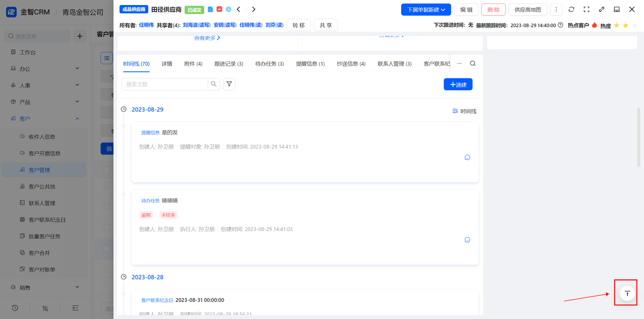The width and height of the screenshot is (644, 319).
Task: Open 收件人信息 in the sidebar
Action: coord(43,137)
